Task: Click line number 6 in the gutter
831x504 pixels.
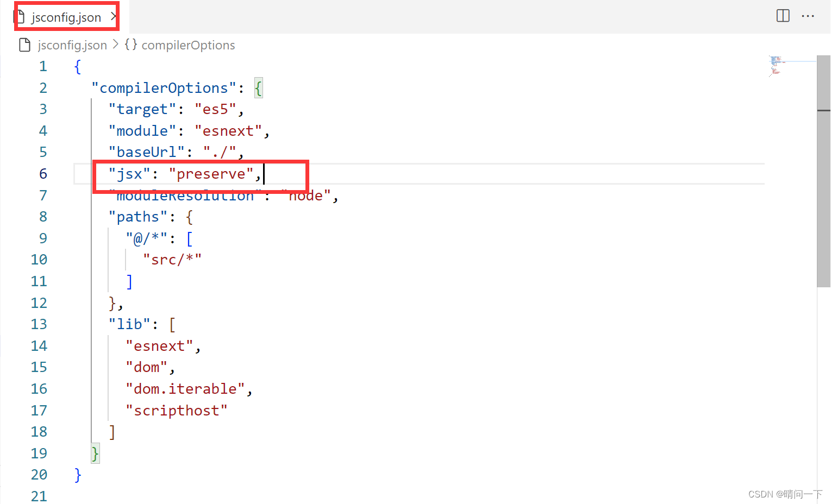Action: [43, 174]
